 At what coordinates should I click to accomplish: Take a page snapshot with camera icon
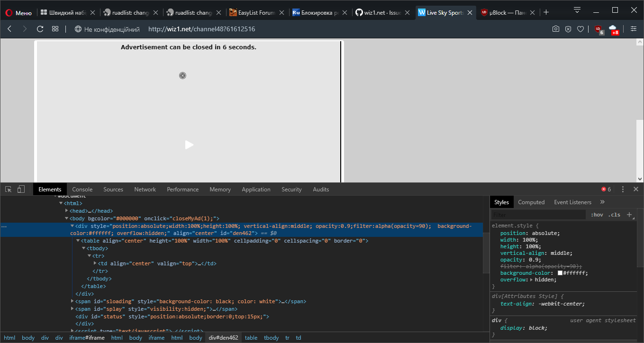pyautogui.click(x=556, y=29)
